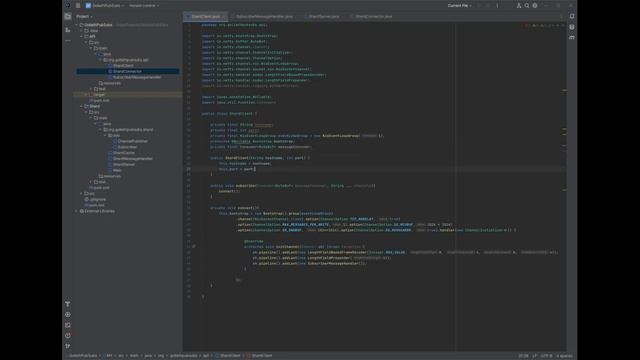Switch to the SubscriberMessageHandler.java tab
Viewport: 640px width, 360px height.
click(264, 17)
